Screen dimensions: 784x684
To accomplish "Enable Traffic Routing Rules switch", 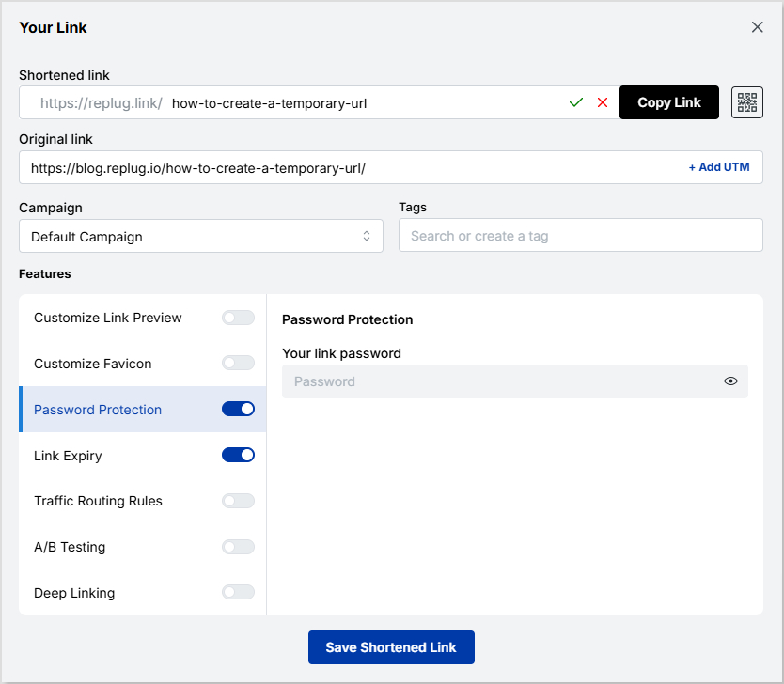I will (x=239, y=501).
